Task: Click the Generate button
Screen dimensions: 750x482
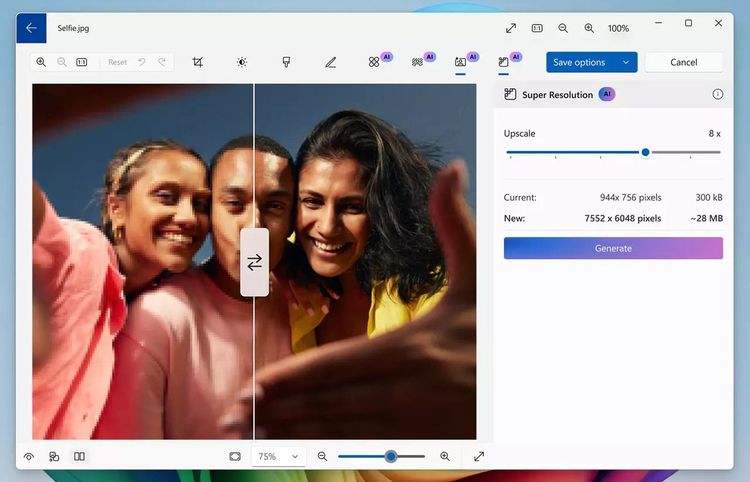Action: 613,248
